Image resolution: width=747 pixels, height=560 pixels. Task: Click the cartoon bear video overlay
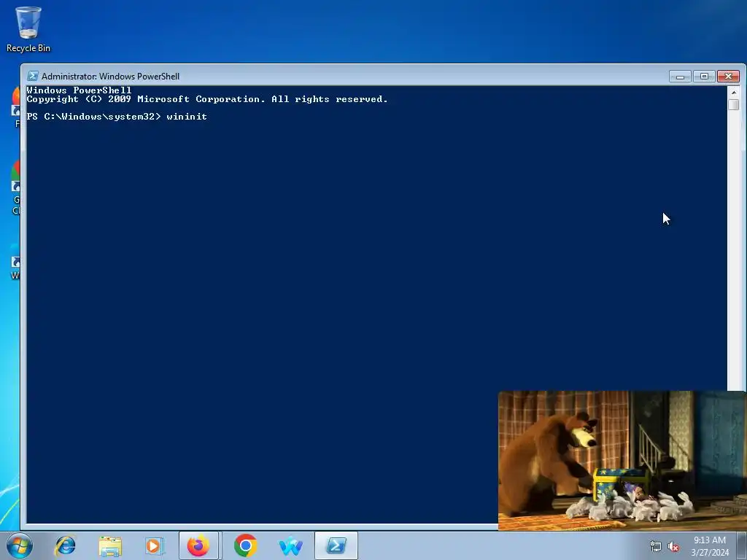[622, 461]
